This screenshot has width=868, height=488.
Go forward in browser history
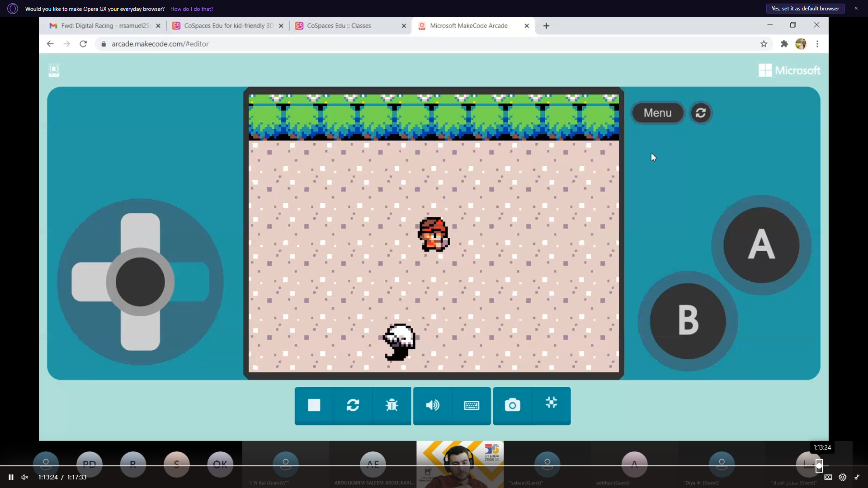point(67,44)
